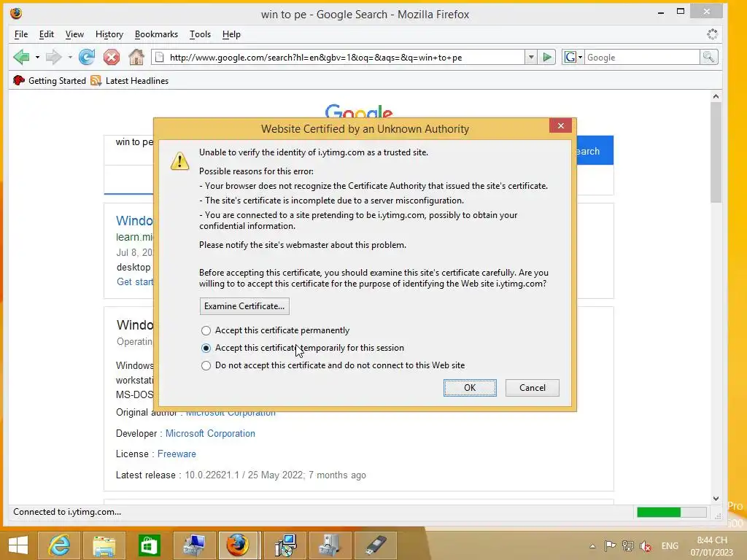Show hidden tray icons arrow
The image size is (747, 560).
tap(592, 546)
